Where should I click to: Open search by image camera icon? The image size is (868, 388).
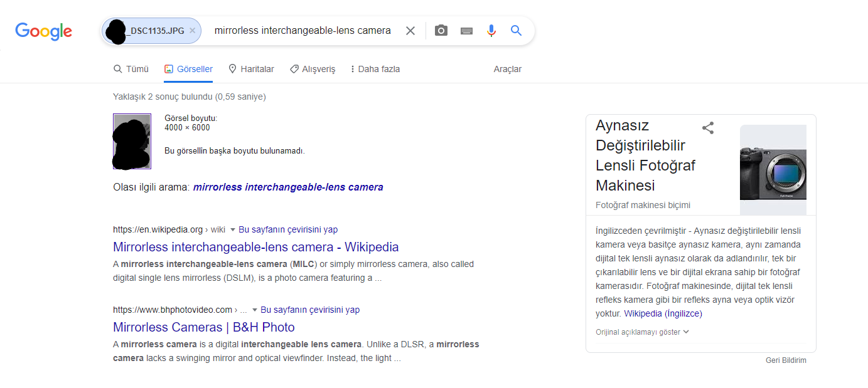coord(441,31)
